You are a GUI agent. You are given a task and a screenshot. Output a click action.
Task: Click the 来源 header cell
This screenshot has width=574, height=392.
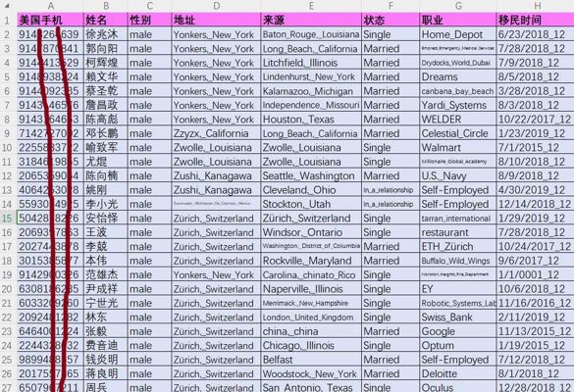(311, 20)
